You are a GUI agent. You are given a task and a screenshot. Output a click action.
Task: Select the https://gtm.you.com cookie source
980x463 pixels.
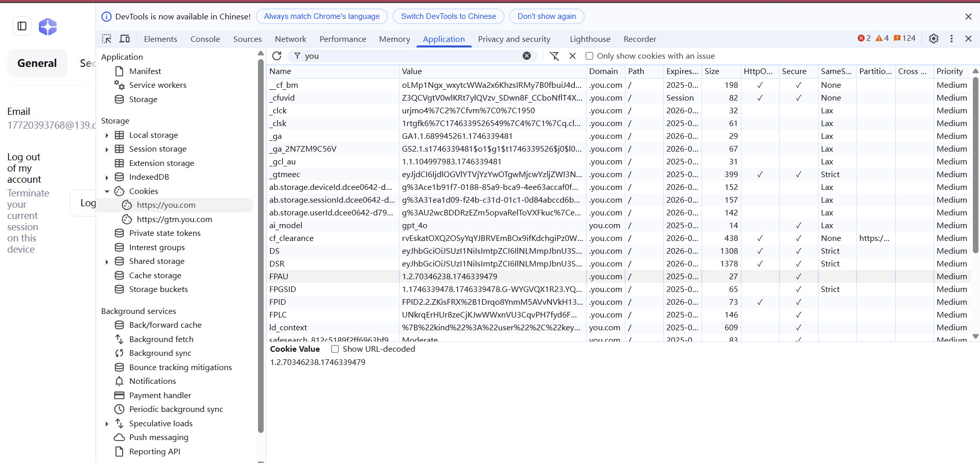pos(174,220)
